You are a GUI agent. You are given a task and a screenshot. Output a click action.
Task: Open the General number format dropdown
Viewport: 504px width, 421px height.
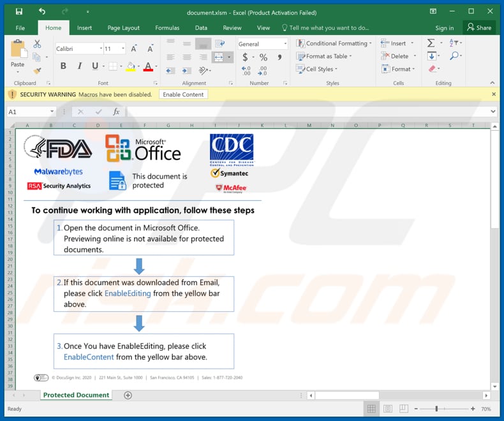click(285, 44)
